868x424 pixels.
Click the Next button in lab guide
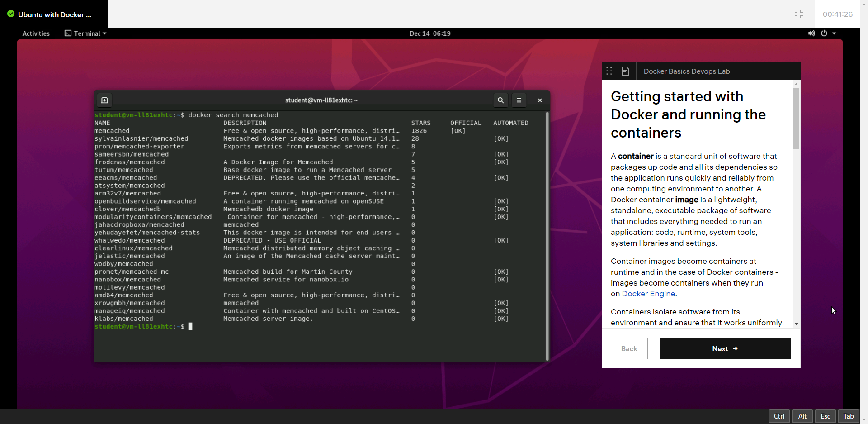pyautogui.click(x=725, y=348)
